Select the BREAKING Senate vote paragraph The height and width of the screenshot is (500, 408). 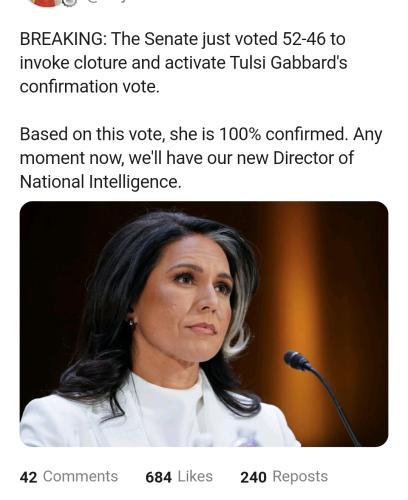point(183,63)
